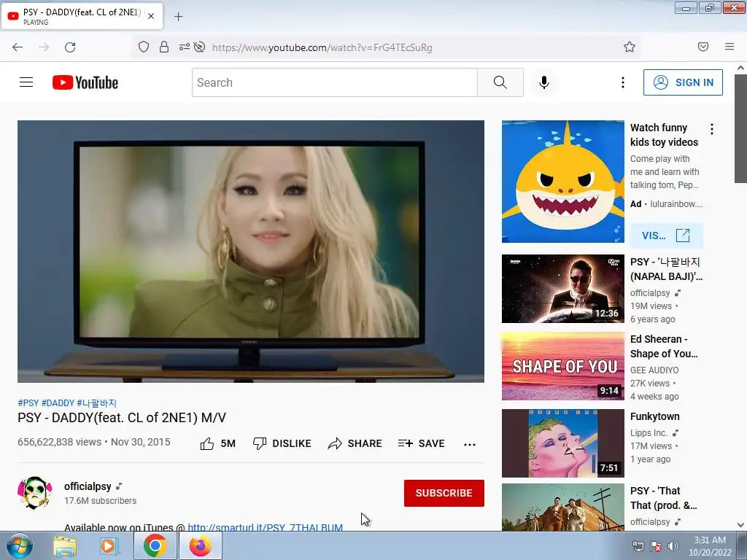Open the NAPAL BAJI video thumbnail

(x=562, y=289)
